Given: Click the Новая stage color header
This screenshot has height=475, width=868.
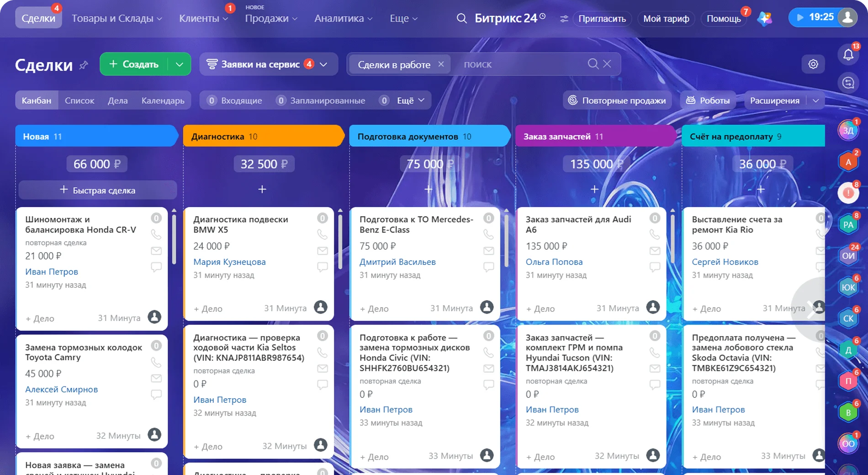Looking at the screenshot, I should 96,136.
